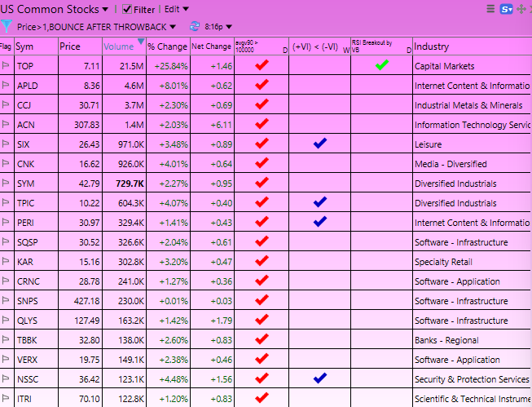This screenshot has width=532, height=407.
Task: Click the Volume column sort arrow
Action: pyautogui.click(x=141, y=42)
